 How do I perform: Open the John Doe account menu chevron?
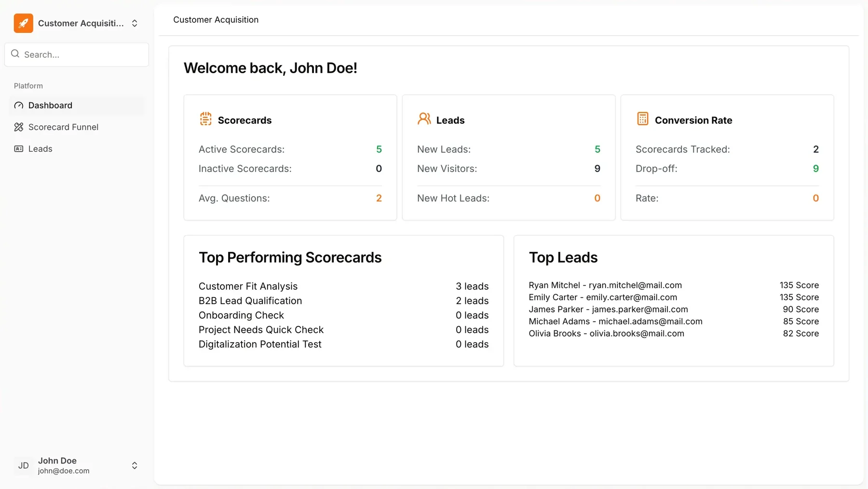pyautogui.click(x=135, y=465)
